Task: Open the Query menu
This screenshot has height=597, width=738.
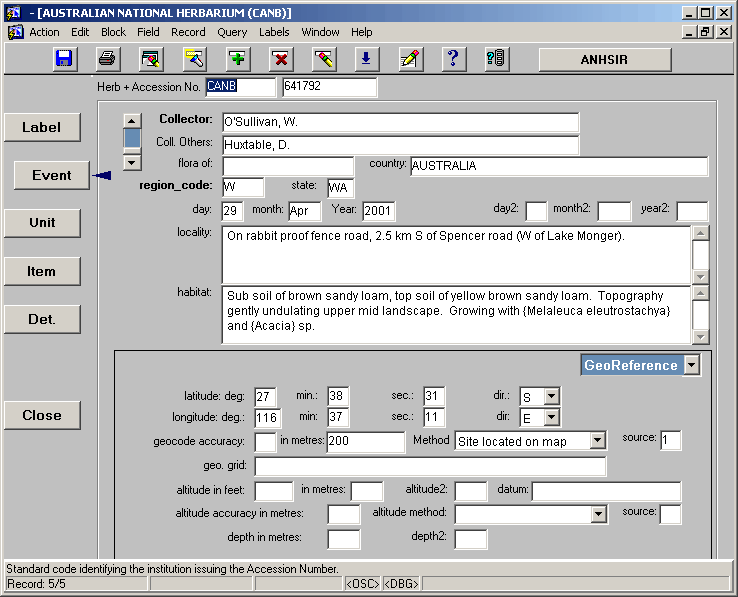Action: 232,32
